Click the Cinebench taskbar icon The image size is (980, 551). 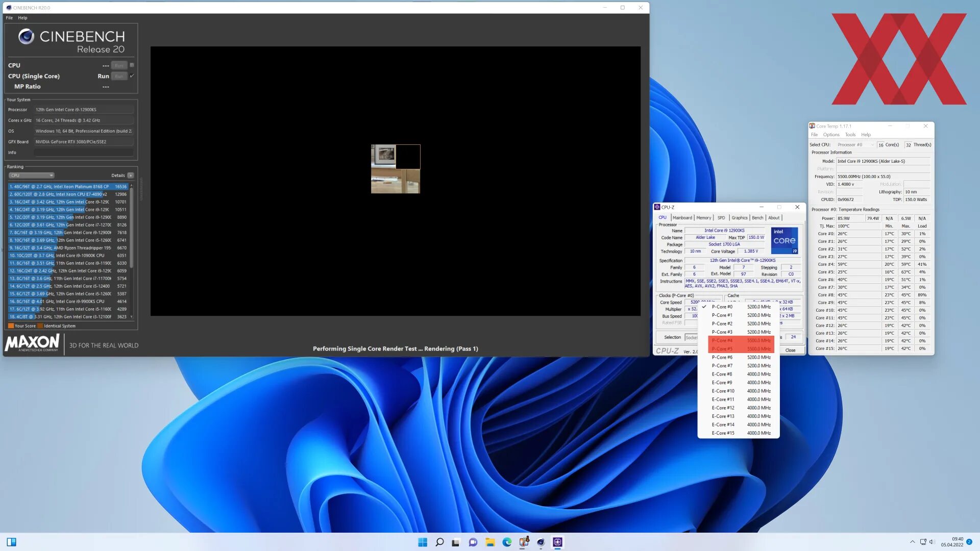541,542
